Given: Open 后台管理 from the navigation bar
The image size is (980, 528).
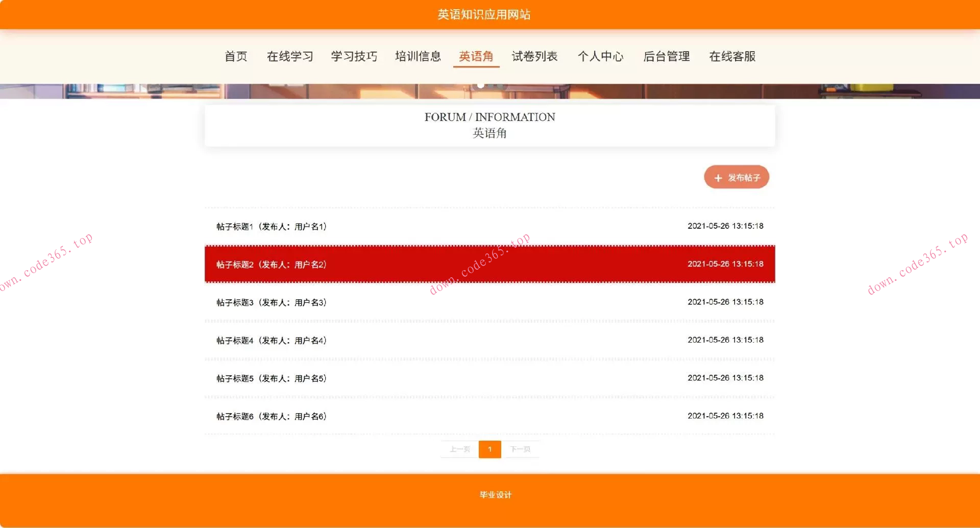Looking at the screenshot, I should coord(667,57).
